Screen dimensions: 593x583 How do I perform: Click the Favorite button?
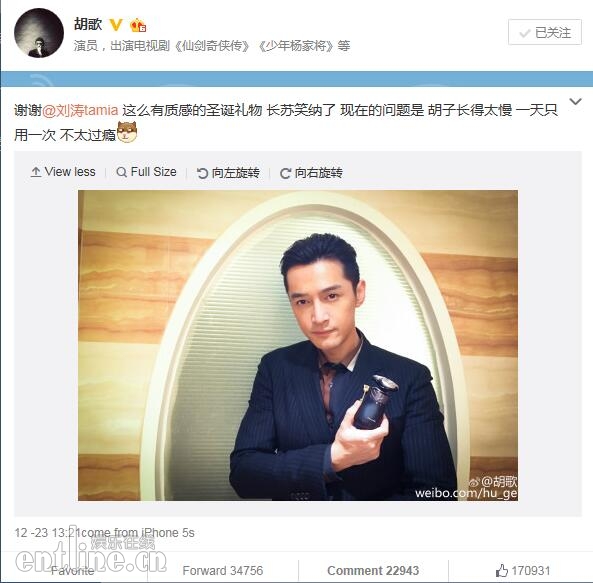[72, 570]
